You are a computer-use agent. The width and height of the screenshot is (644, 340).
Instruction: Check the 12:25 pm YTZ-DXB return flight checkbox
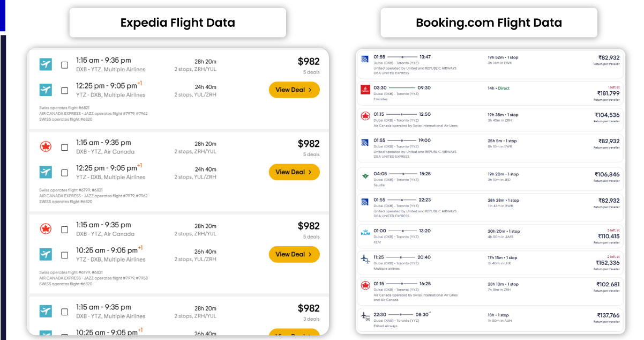pos(64,90)
